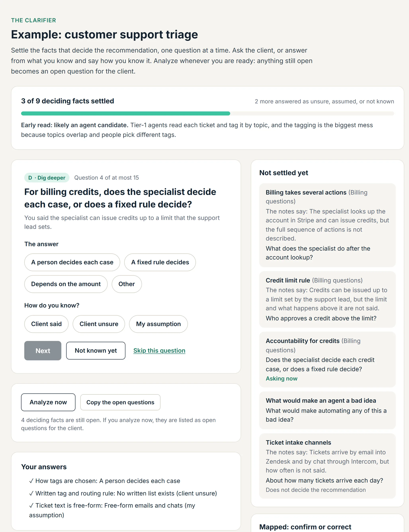Click 'Not known yet' button
409x532 pixels.
tap(96, 350)
